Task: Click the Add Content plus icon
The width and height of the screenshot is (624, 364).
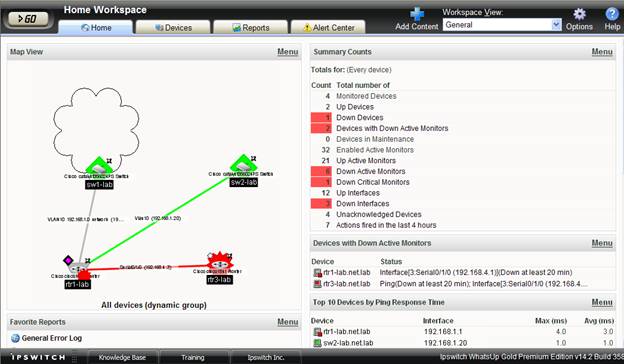Action: [417, 14]
